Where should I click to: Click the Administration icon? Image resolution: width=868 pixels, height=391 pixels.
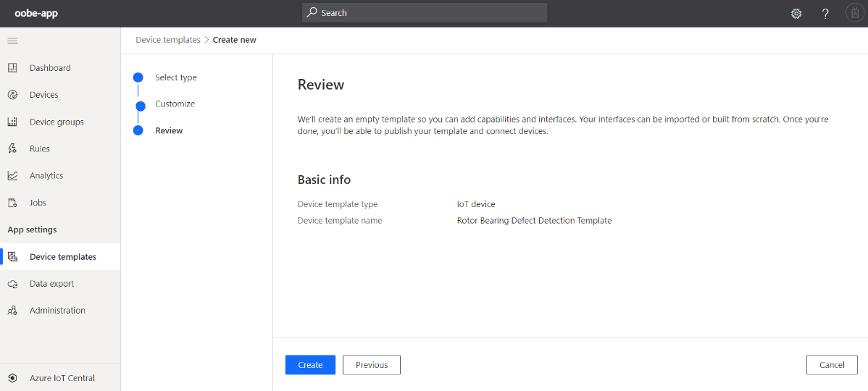pyautogui.click(x=12, y=311)
